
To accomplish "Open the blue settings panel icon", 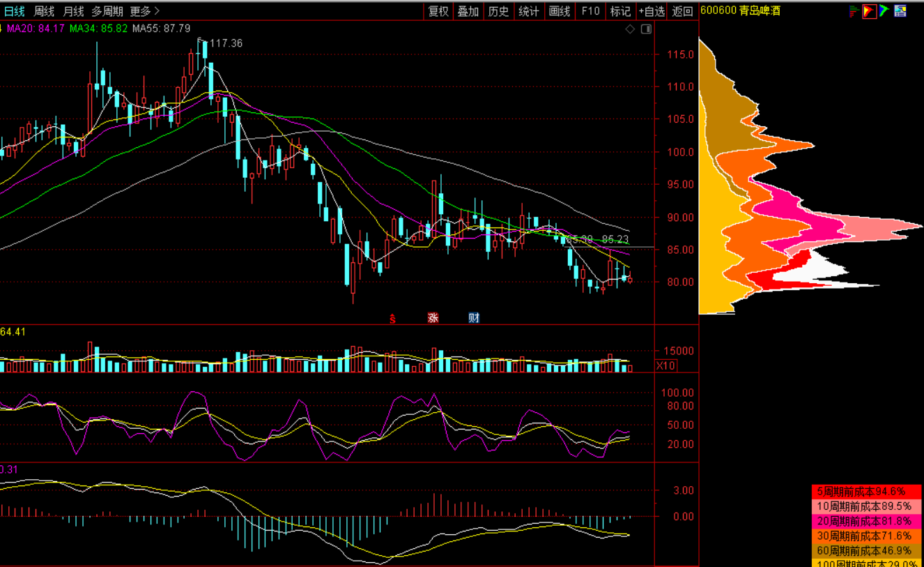I will [900, 11].
